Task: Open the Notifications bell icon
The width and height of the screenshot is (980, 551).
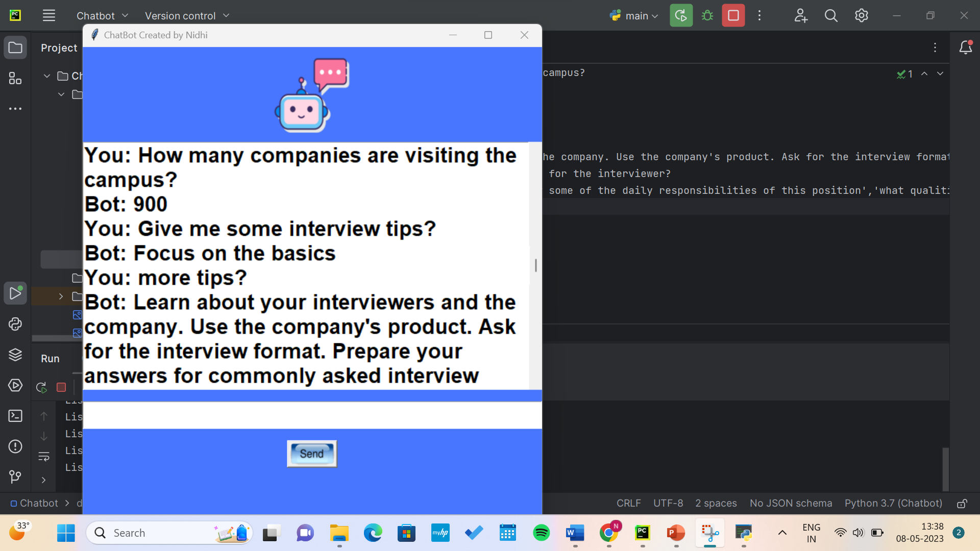Action: (966, 47)
